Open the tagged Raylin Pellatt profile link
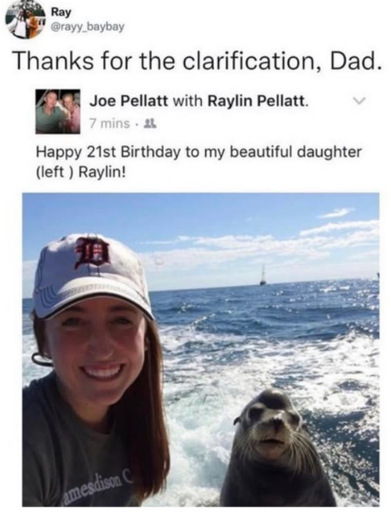391x512 pixels. click(257, 100)
